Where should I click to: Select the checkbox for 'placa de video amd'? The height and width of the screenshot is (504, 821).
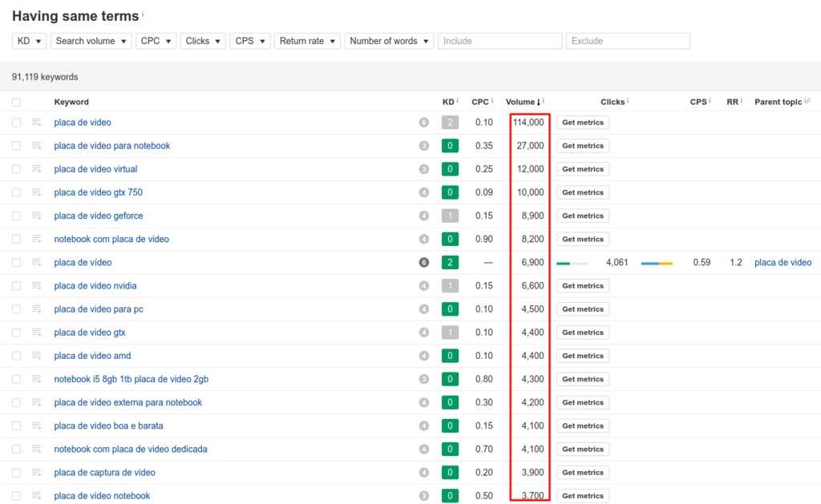[x=17, y=356]
